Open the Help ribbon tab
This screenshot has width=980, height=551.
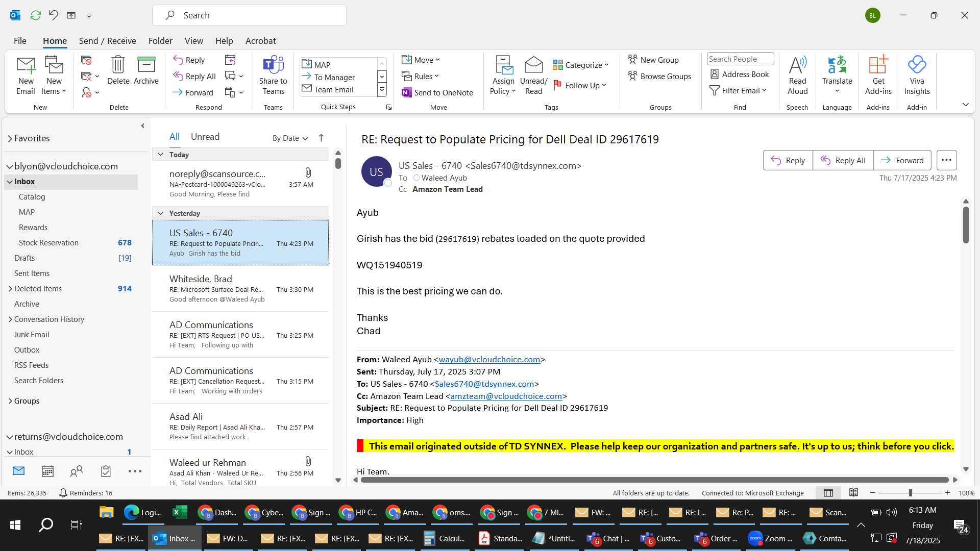click(x=224, y=41)
